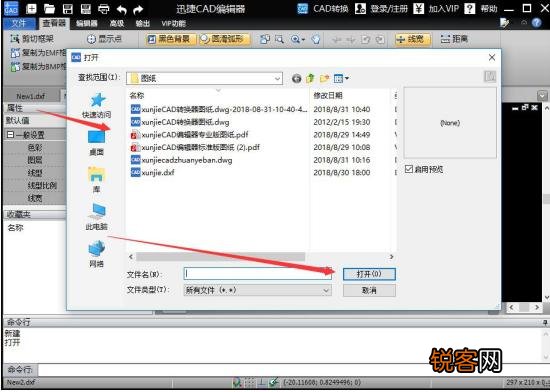The width and height of the screenshot is (550, 392).
Task: Select 此电脑 in dialog sidebar
Action: click(x=96, y=217)
